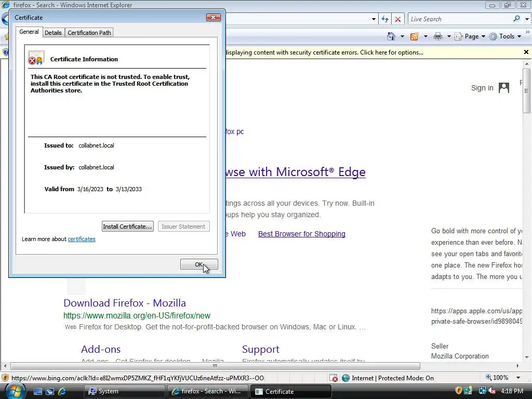Click the IE Refresh icon

coord(385,19)
